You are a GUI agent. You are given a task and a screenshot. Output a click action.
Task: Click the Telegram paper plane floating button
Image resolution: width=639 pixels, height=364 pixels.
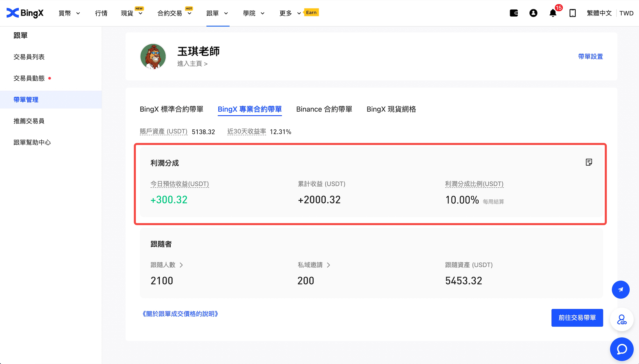coord(620,289)
